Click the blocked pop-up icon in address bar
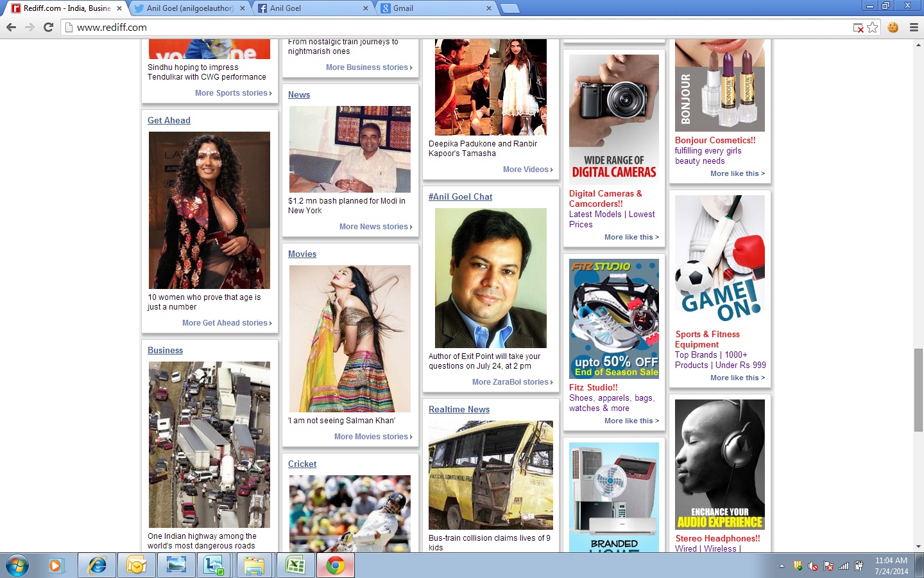This screenshot has width=924, height=578. coord(858,28)
